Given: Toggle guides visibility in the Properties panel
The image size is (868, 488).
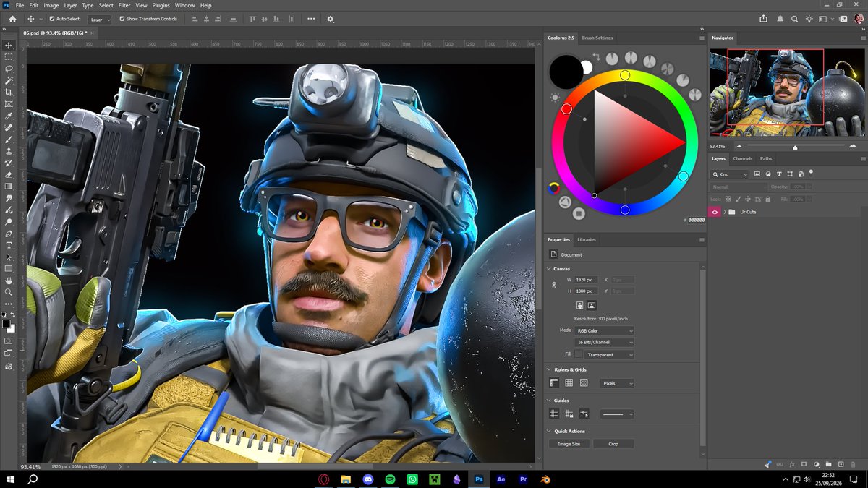Looking at the screenshot, I should [x=554, y=414].
